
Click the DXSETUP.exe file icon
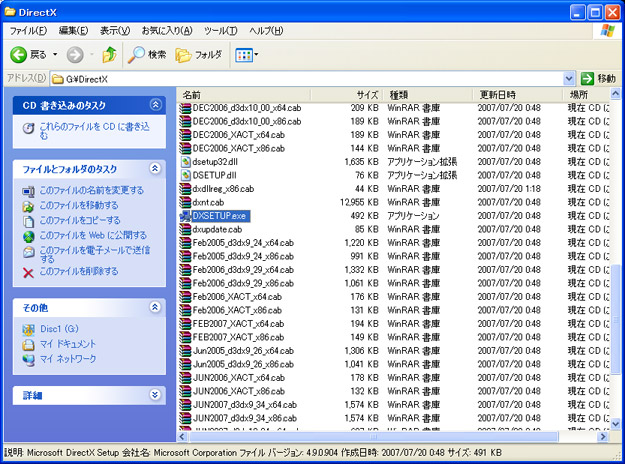(185, 216)
